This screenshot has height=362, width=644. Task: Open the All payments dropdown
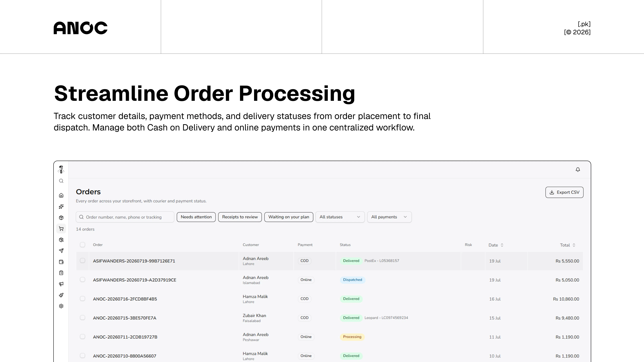click(x=389, y=217)
